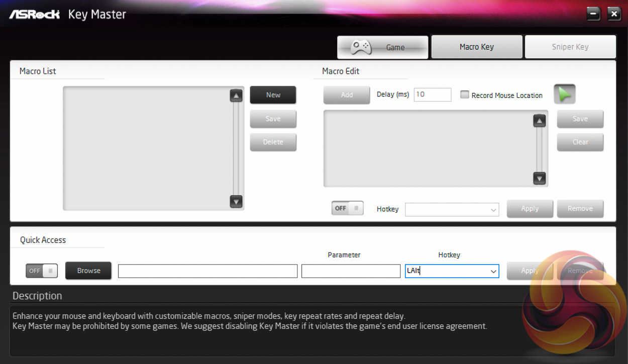Toggle the Macro Edit OFF switch
Image resolution: width=628 pixels, height=364 pixels.
(347, 208)
